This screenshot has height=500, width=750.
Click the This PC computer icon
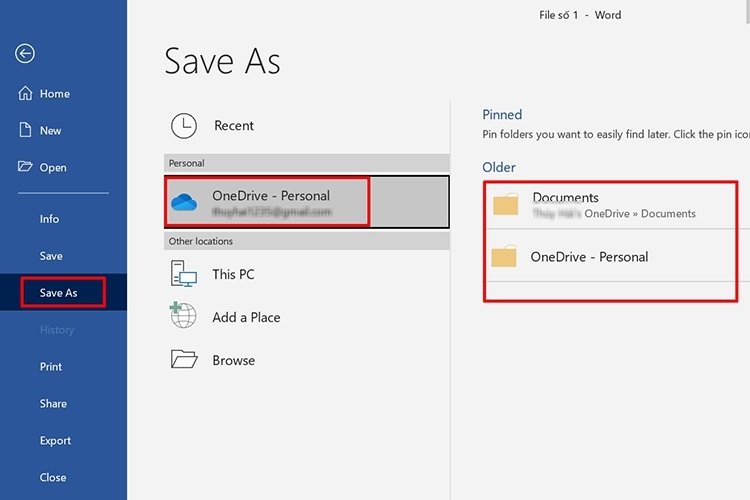point(184,274)
